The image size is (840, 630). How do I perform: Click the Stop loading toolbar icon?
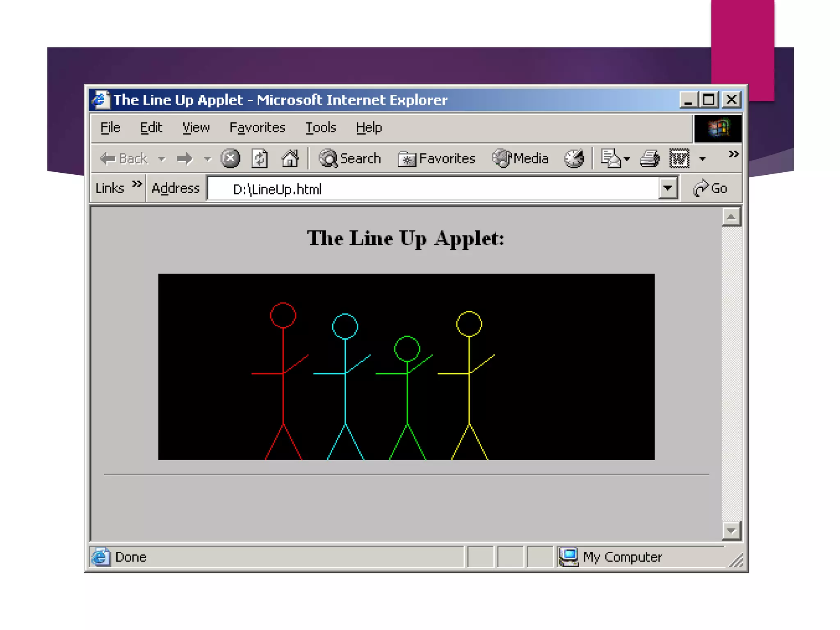click(230, 158)
